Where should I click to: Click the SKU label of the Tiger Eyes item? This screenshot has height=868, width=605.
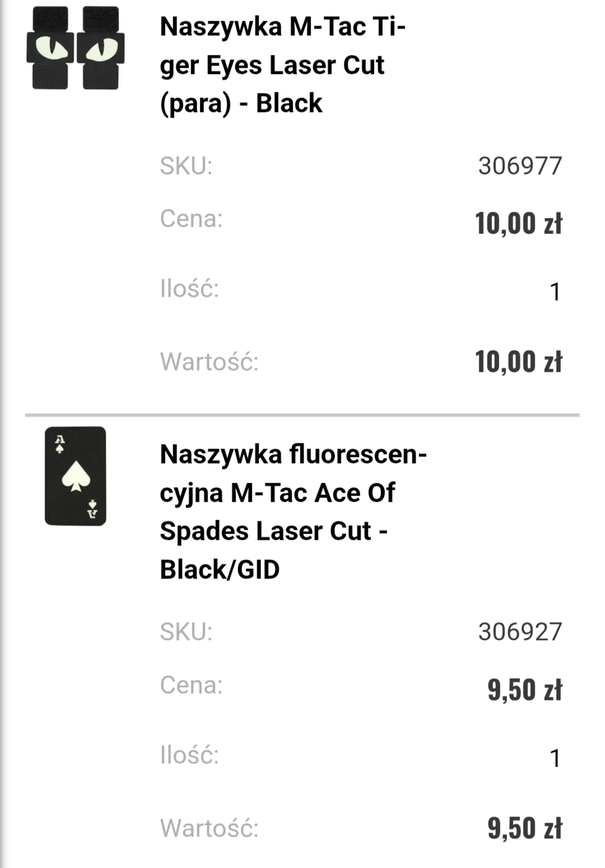click(x=186, y=166)
